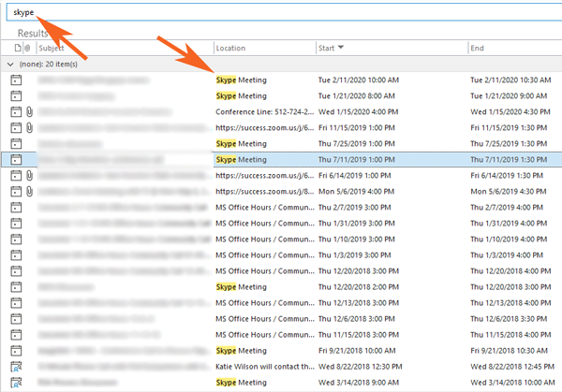Select 'Skype Meeting' location on Wed 3/14/2018 row
Image resolution: width=562 pixels, height=392 pixels.
pos(242,383)
